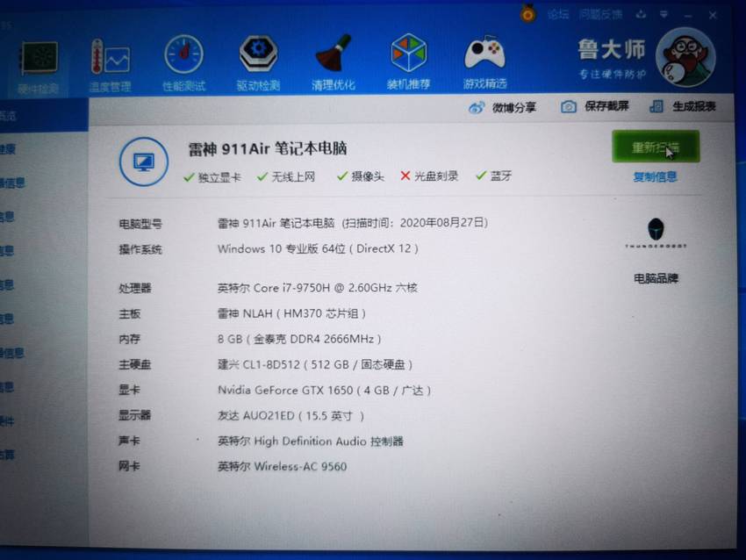Image resolution: width=746 pixels, height=560 pixels.
Task: Click the 友达 AUO21ED display value
Action: click(x=291, y=416)
